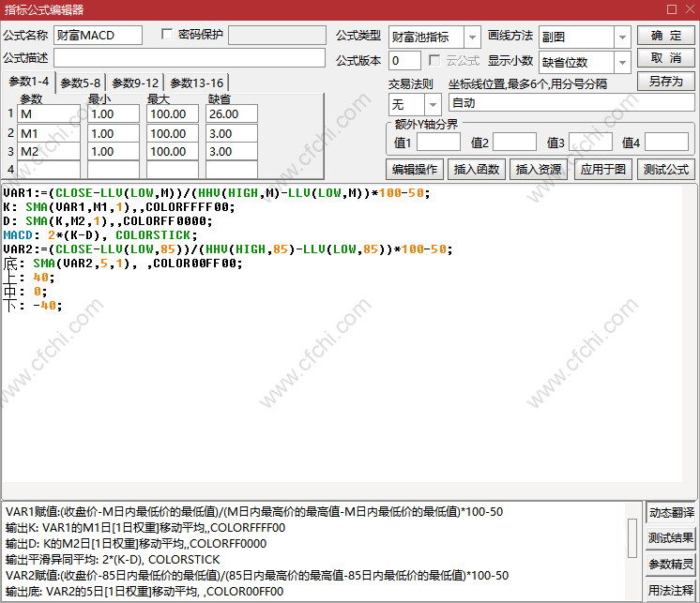The width and height of the screenshot is (700, 603).
Task: Click the 取消 cancel button
Action: click(x=665, y=58)
